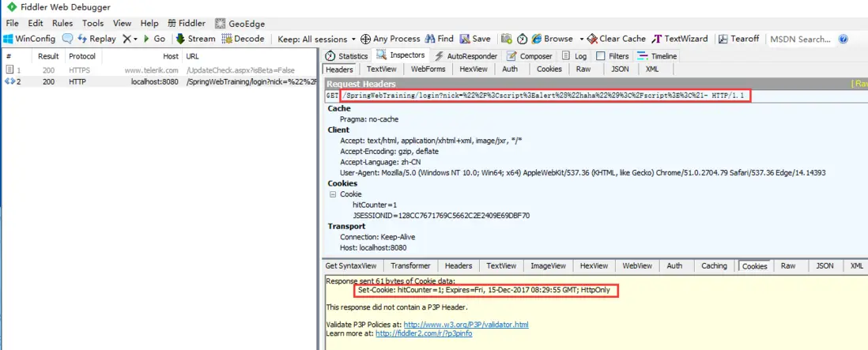Open the Browse dropdown arrow
Image resolution: width=868 pixels, height=350 pixels.
581,39
